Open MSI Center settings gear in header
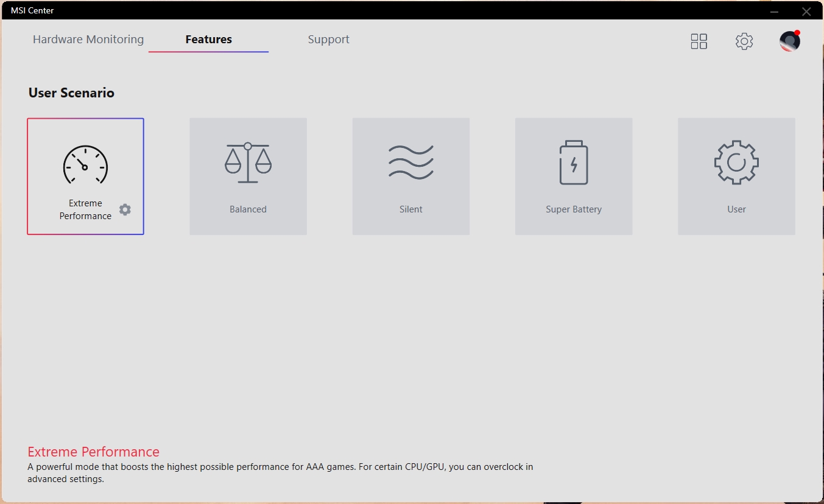The height and width of the screenshot is (504, 824). [744, 41]
